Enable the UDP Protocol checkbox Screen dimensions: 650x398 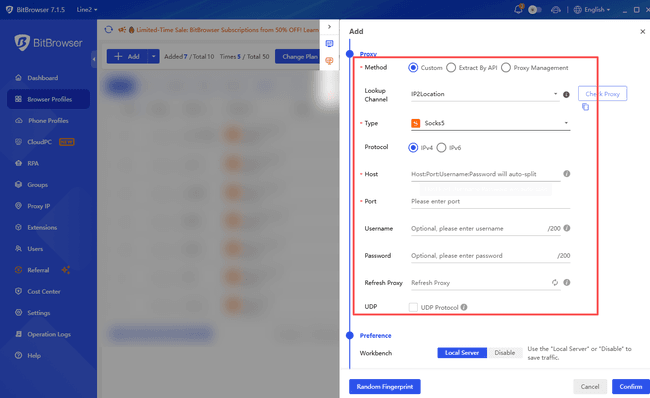[x=413, y=307]
